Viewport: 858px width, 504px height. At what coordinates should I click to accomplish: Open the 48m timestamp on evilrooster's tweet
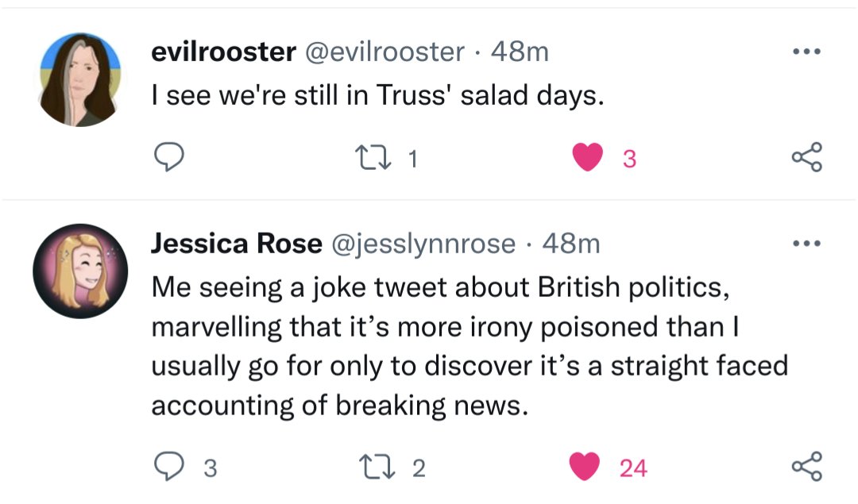coord(520,52)
